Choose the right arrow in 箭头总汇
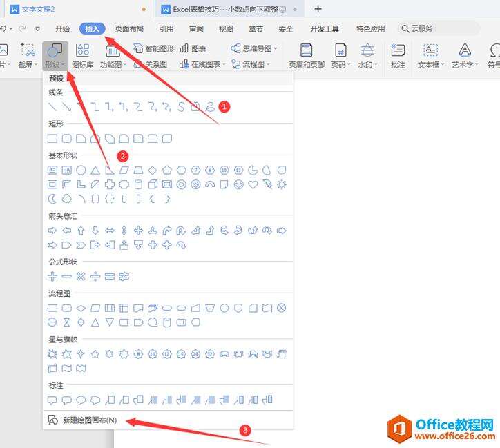Viewport: 500px width, 448px height. click(x=52, y=231)
